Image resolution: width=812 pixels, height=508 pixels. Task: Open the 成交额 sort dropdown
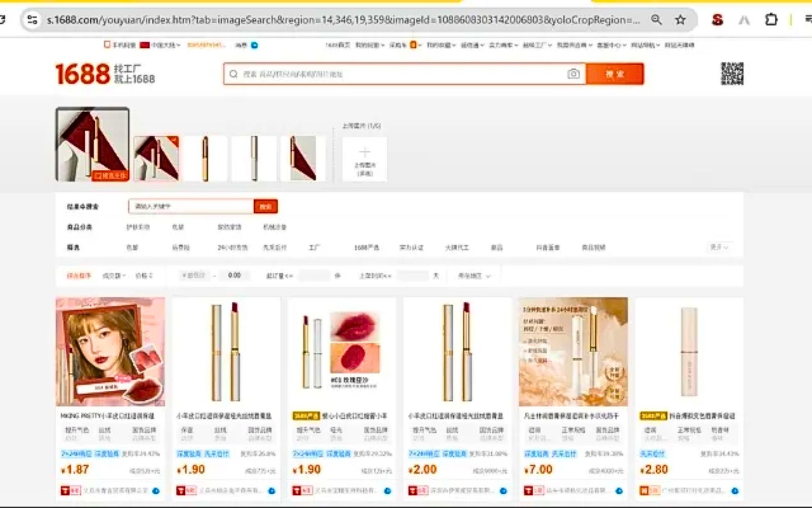114,275
